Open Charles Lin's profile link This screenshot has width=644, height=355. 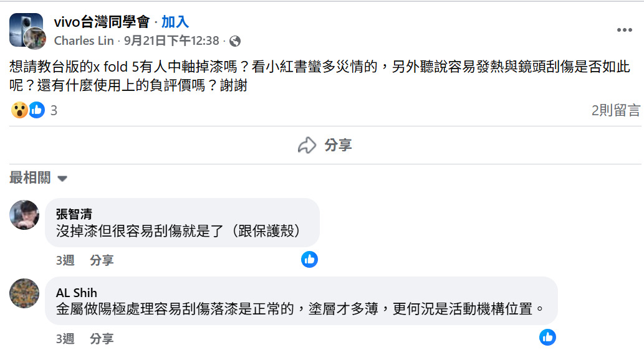84,41
